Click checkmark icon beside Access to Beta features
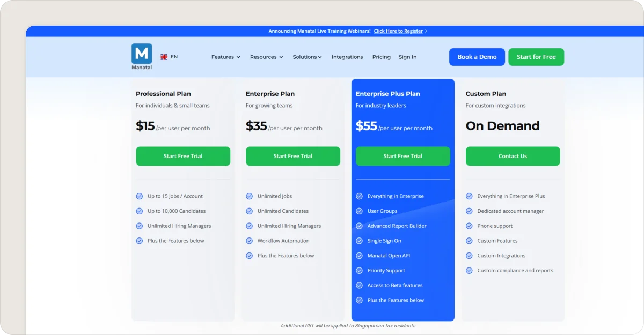Screen dimensions: 644x335 [x=359, y=286]
